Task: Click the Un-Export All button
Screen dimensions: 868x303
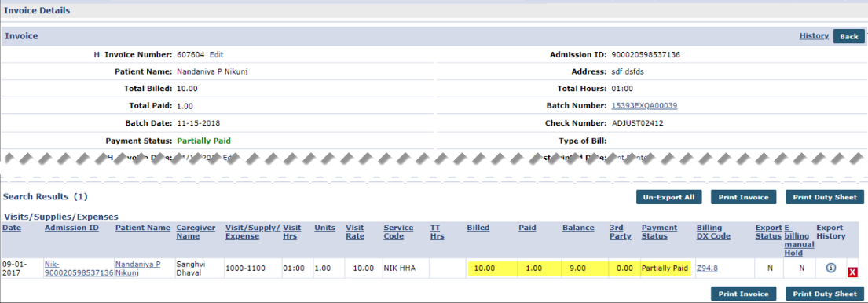Action: [669, 197]
